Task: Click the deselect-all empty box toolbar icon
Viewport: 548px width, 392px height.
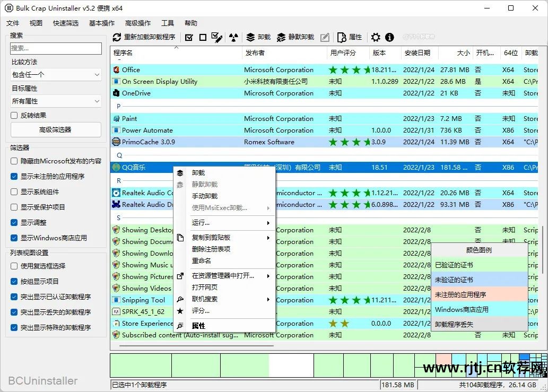Action: click(203, 37)
